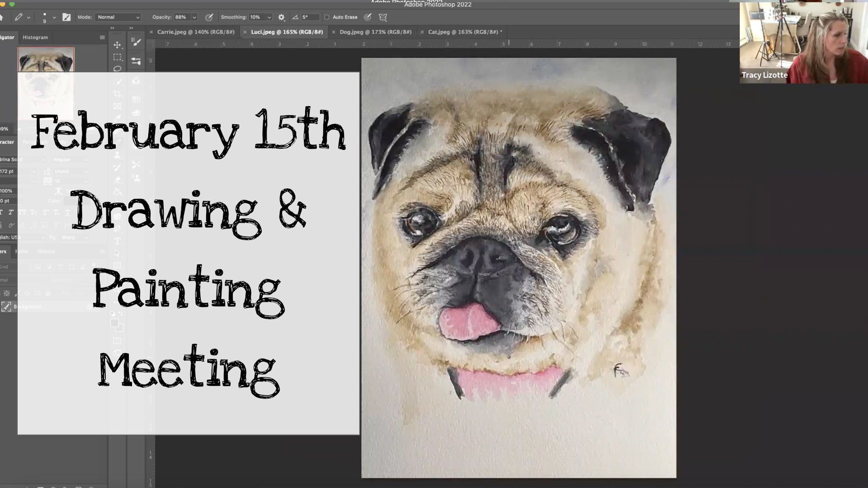The image size is (868, 488).
Task: Click the baseline shift field showing 0 pt
Action: tap(9, 201)
